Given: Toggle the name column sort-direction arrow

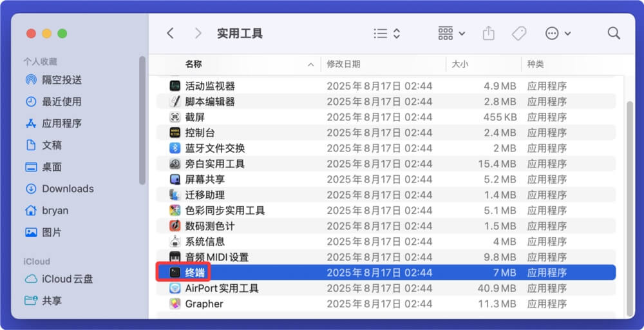Looking at the screenshot, I should tap(311, 64).
